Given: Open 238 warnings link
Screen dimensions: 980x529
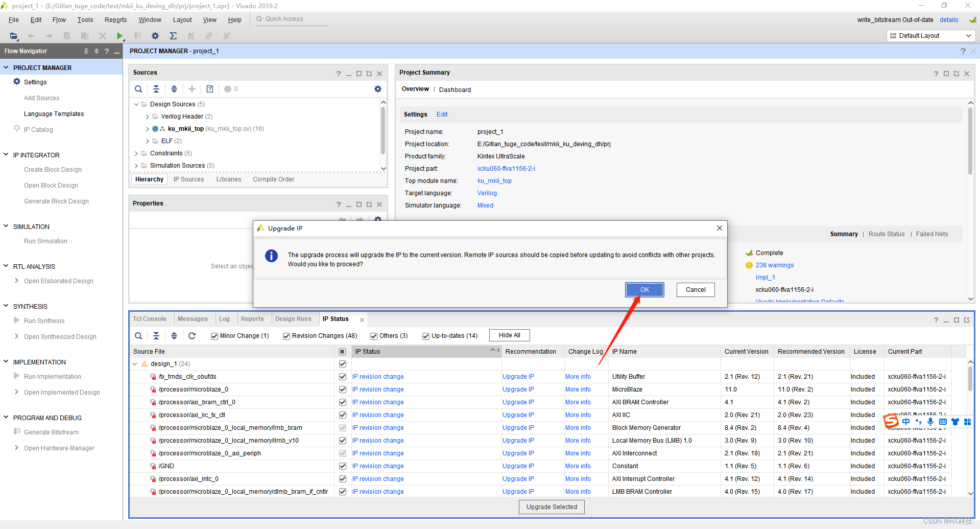Looking at the screenshot, I should 775,265.
